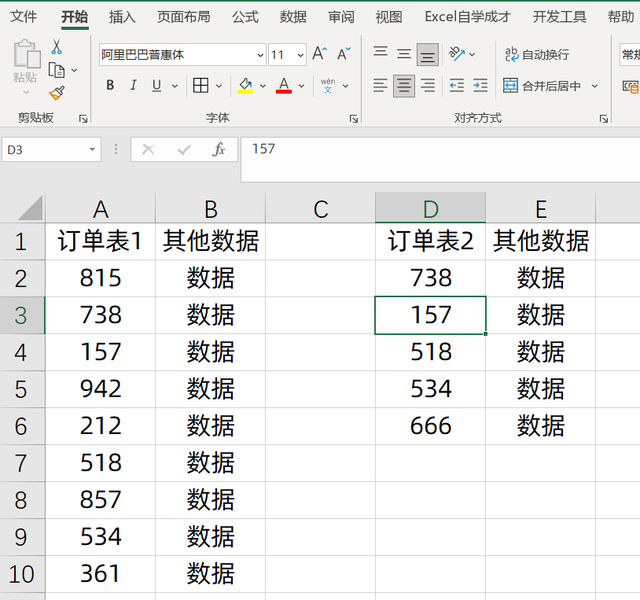
Task: Click the Paste (粘贴) clipboard icon
Action: [26, 54]
